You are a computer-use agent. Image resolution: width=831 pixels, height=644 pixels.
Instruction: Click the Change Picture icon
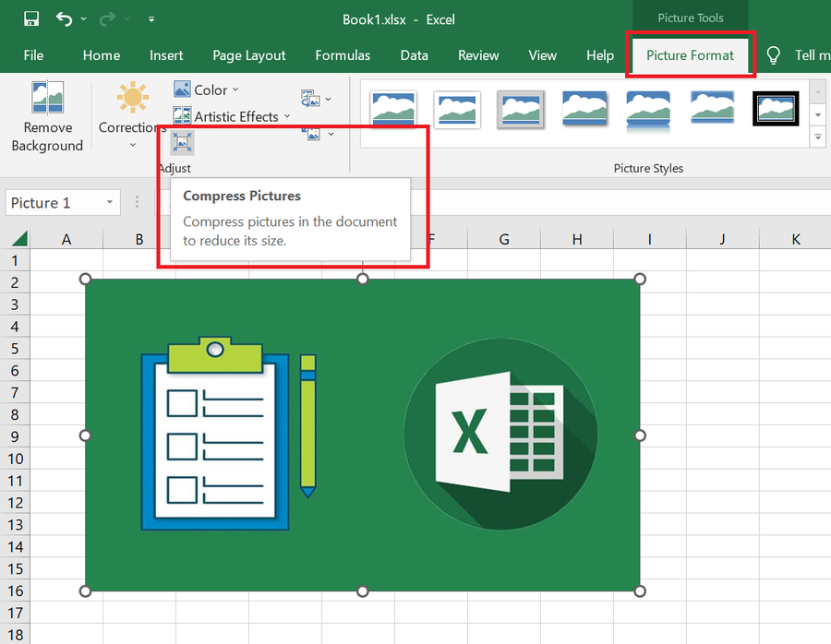coord(310,99)
